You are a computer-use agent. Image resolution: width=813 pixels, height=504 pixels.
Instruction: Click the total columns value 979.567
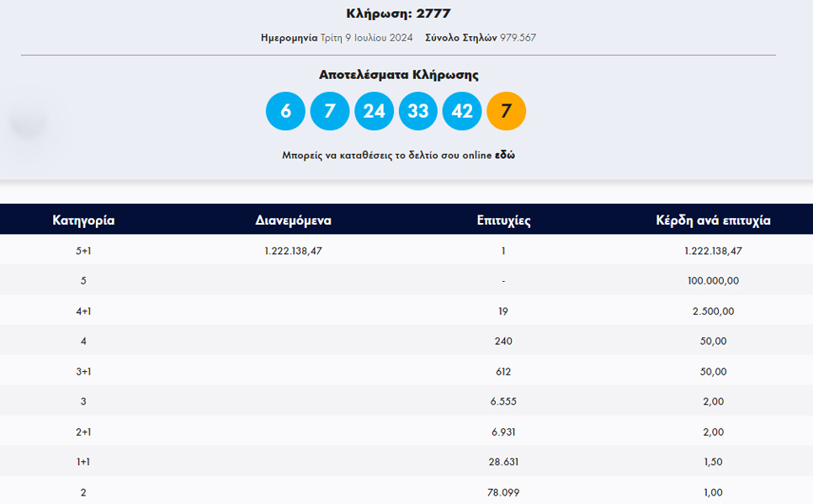(518, 38)
